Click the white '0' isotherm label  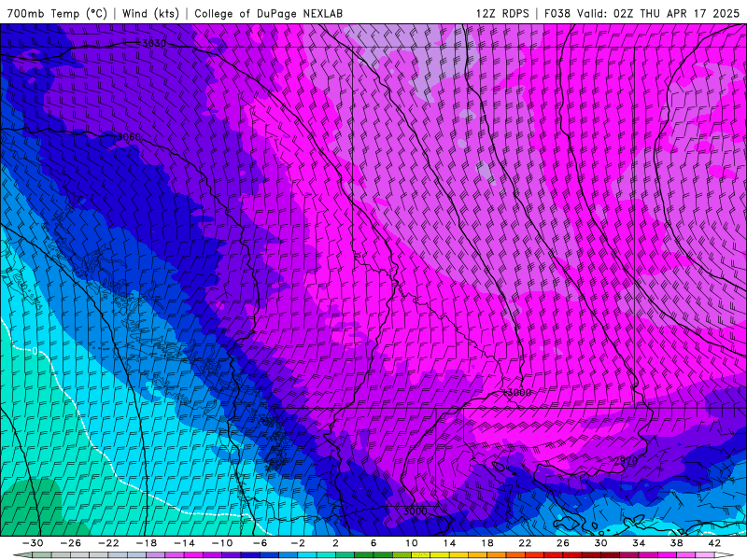[x=35, y=351]
